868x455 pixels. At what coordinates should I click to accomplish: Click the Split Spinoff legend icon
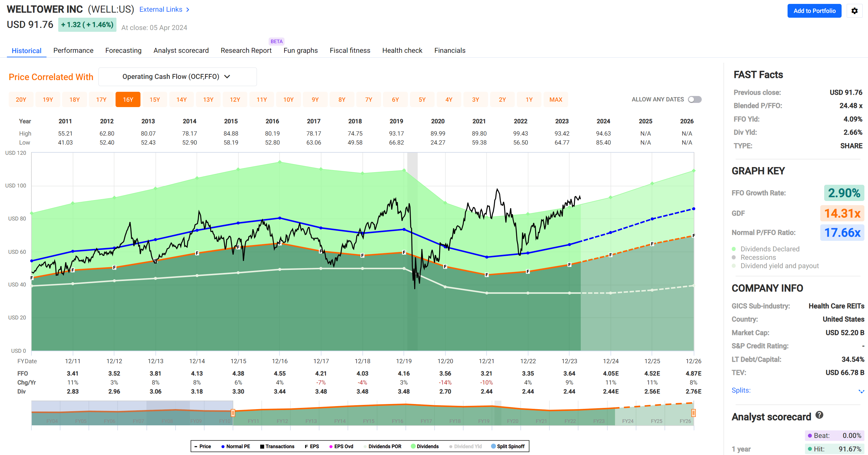tap(494, 446)
